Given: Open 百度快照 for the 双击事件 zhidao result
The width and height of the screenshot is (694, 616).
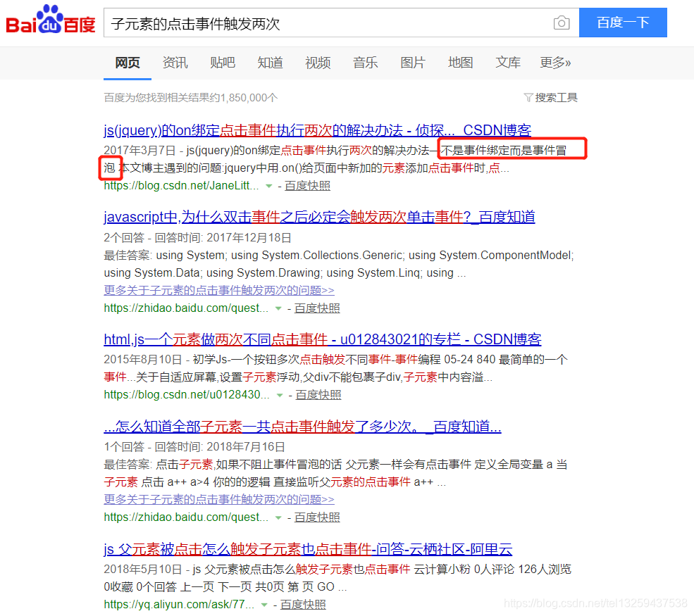Looking at the screenshot, I should tap(317, 308).
